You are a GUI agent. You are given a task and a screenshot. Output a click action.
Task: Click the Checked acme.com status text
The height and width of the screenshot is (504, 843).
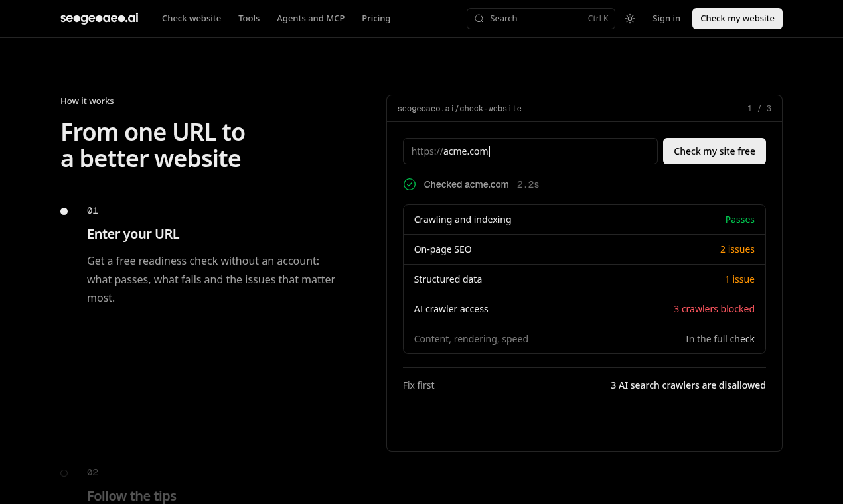[467, 184]
